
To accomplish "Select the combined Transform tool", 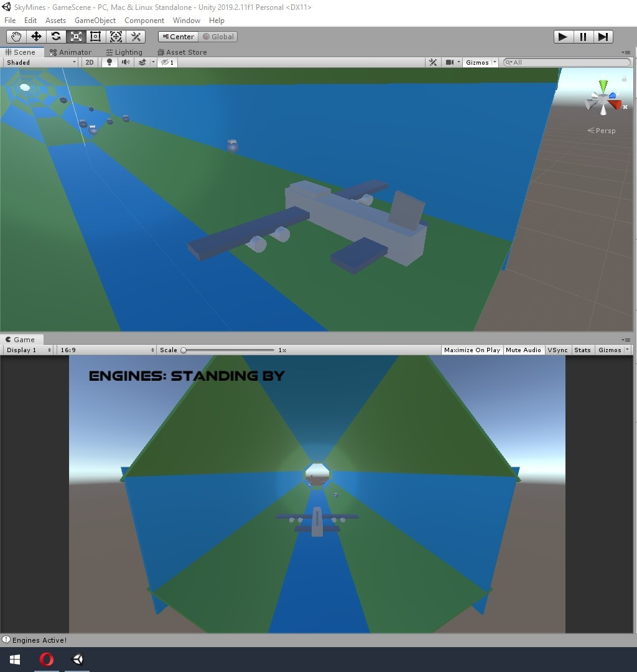I will (x=116, y=37).
